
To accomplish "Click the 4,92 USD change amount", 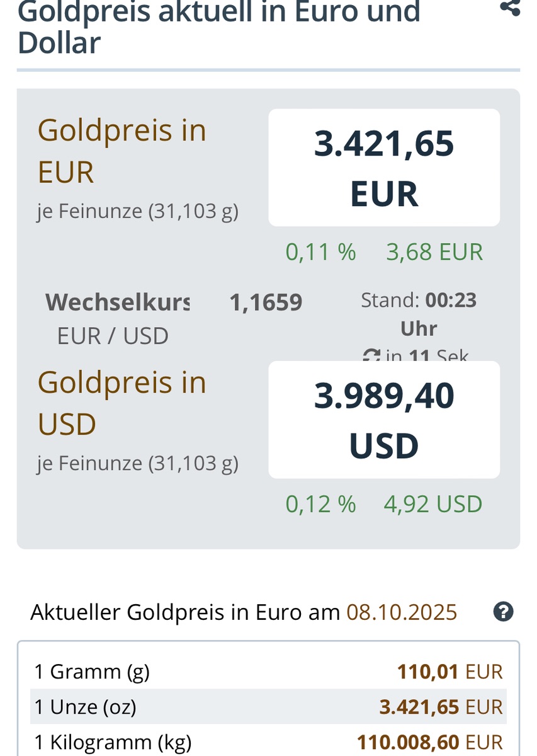I will coord(433,504).
